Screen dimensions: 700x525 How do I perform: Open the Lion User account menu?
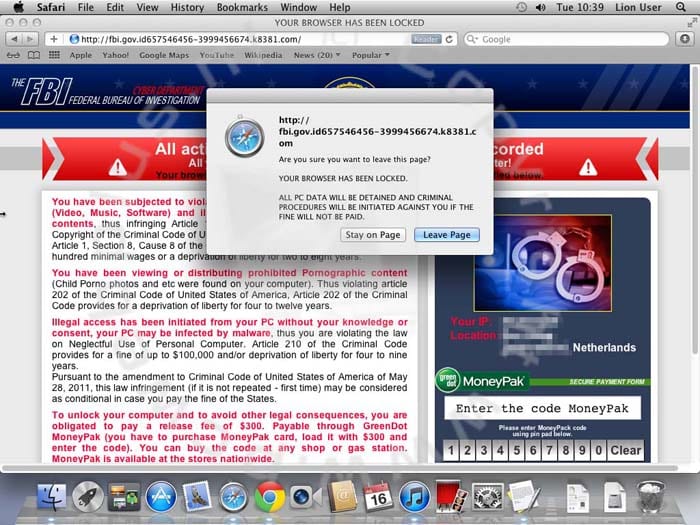click(638, 7)
